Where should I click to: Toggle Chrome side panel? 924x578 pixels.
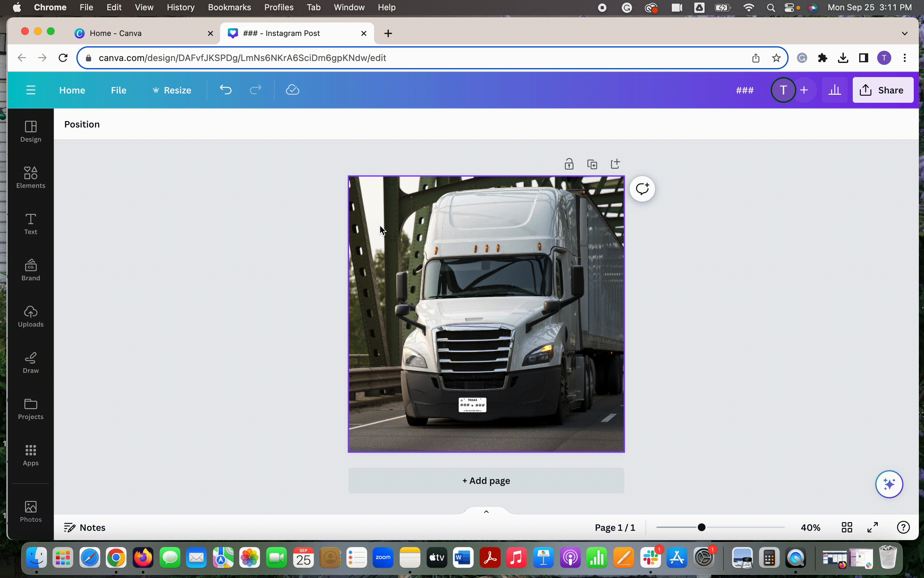point(863,58)
